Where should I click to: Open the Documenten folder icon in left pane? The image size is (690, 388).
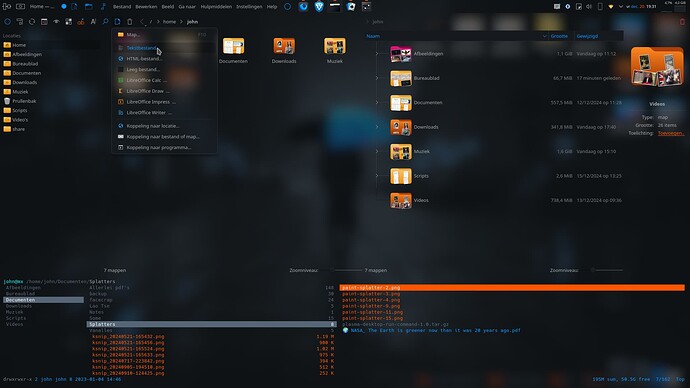click(x=233, y=46)
